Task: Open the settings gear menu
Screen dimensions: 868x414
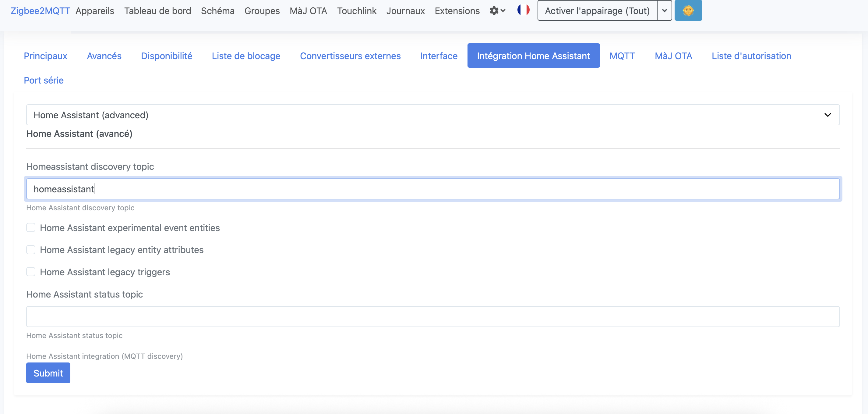Action: (x=497, y=11)
